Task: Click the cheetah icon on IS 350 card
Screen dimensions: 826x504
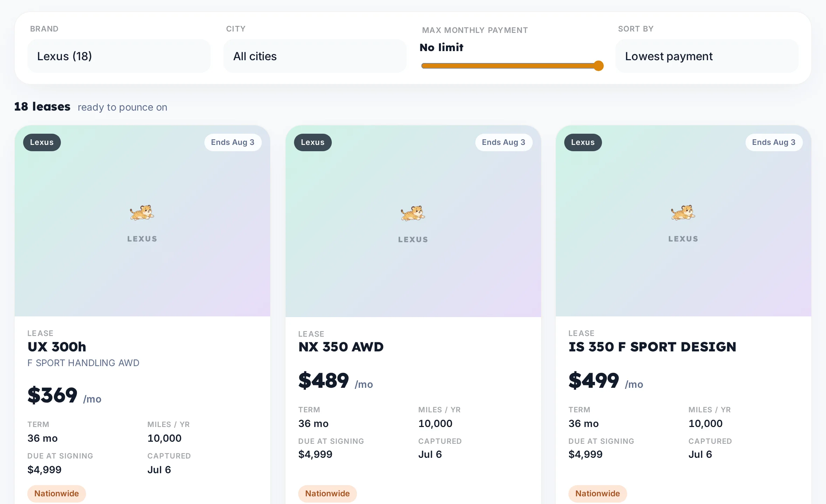Action: pyautogui.click(x=683, y=212)
